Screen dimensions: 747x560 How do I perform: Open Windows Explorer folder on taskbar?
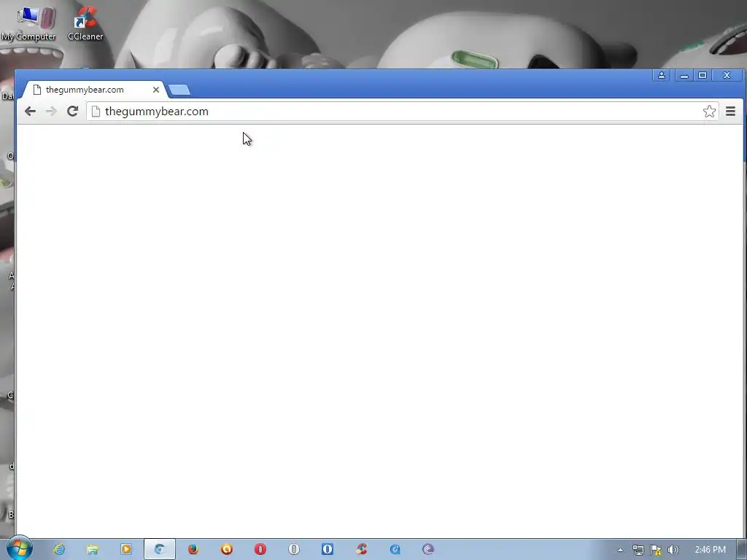tap(93, 550)
